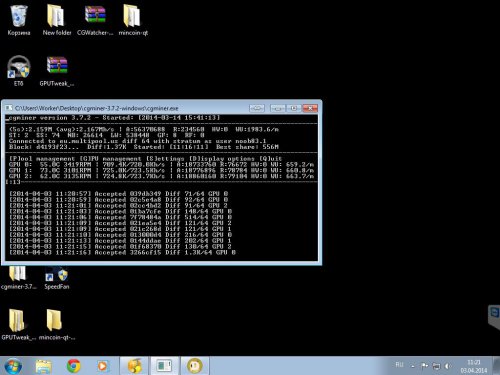Viewport: 500px width, 375px height.
Task: Click the 'ST: 2 SS: 74' stats line
Action: 107,135
